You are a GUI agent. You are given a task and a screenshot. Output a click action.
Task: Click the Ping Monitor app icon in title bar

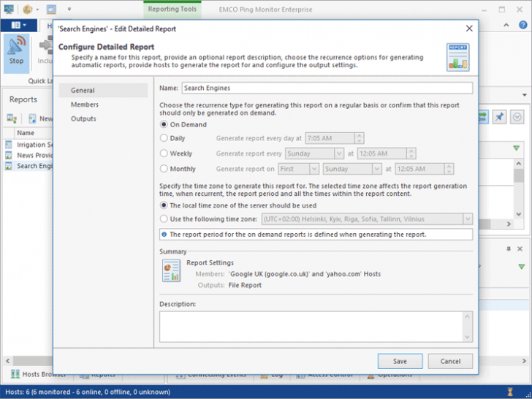pos(9,9)
